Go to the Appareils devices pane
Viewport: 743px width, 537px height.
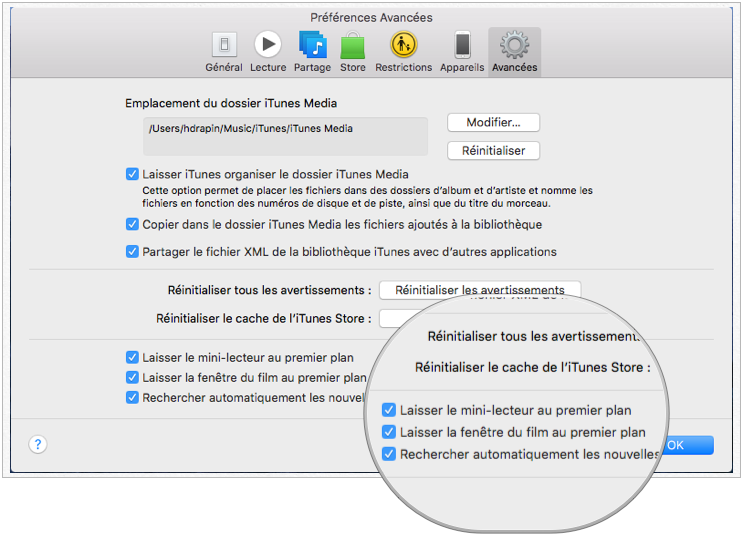tap(462, 52)
